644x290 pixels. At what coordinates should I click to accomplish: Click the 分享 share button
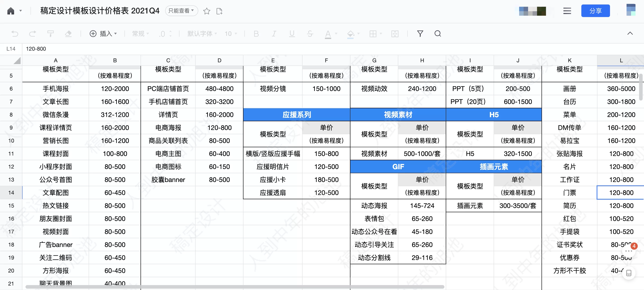coord(595,11)
